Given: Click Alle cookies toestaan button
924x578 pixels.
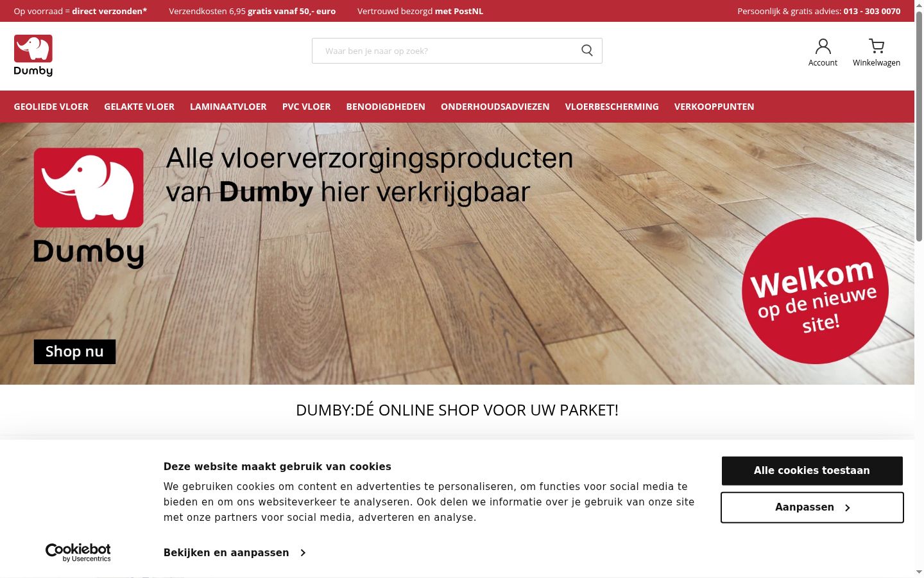Looking at the screenshot, I should click(x=812, y=471).
